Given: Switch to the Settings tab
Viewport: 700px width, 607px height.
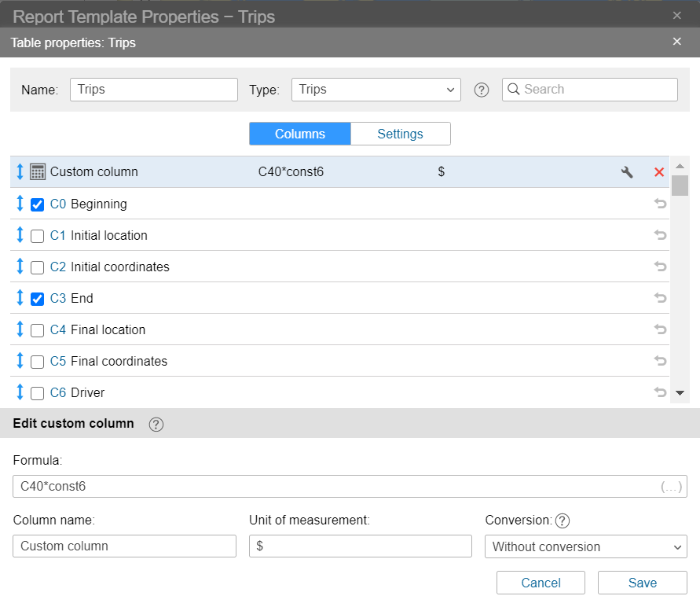Looking at the screenshot, I should coord(400,134).
